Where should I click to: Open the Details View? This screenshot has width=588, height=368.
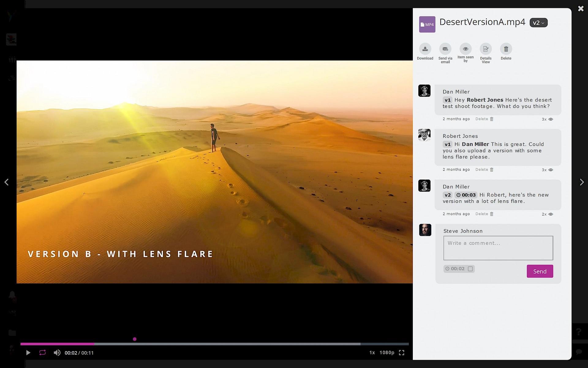(485, 49)
